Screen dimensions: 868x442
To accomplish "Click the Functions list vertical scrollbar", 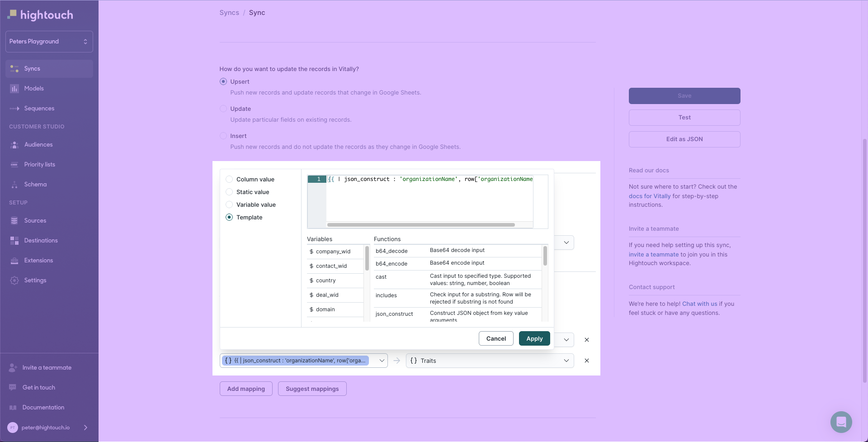I will (x=545, y=256).
